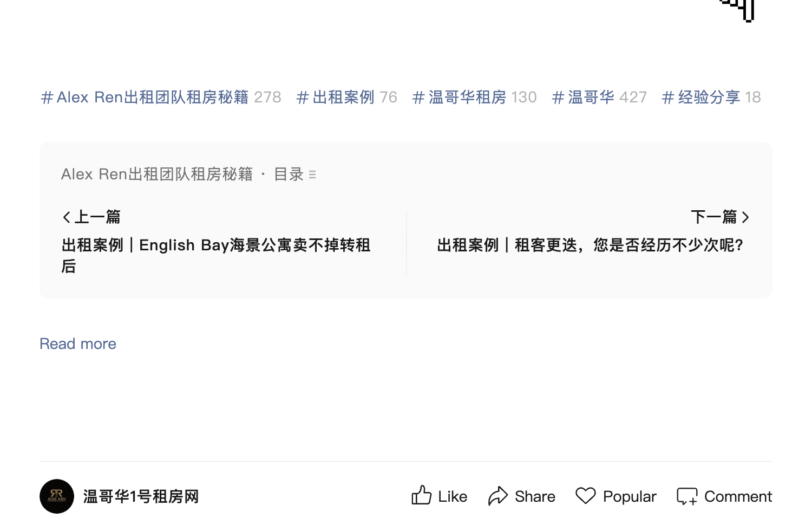Click the left chevron beside 上一篇
The image size is (812, 531).
pyautogui.click(x=67, y=217)
